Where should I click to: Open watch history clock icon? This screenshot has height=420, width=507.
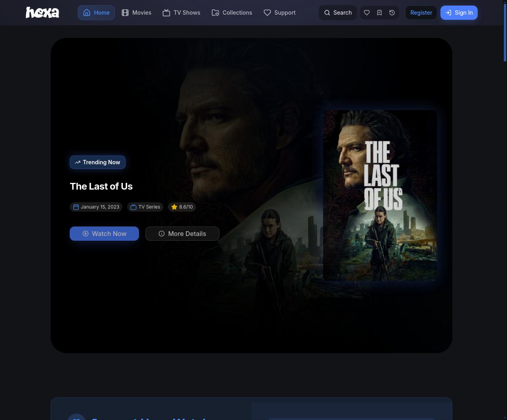392,13
